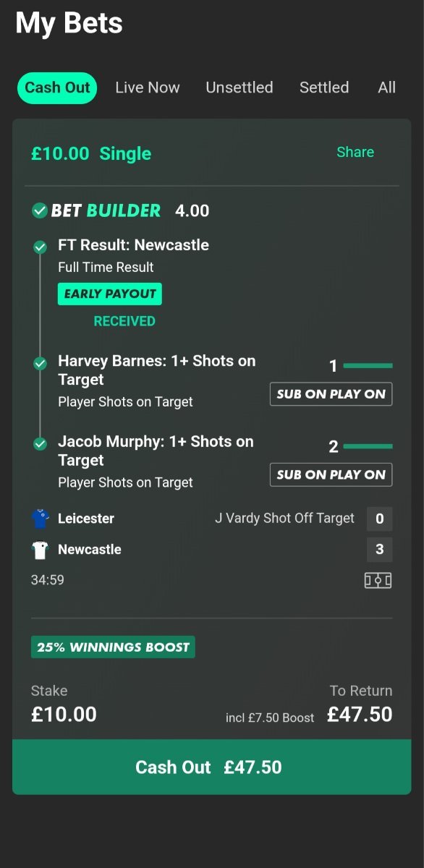424x868 pixels.
Task: Cash out the bet for £47.50
Action: click(211, 767)
